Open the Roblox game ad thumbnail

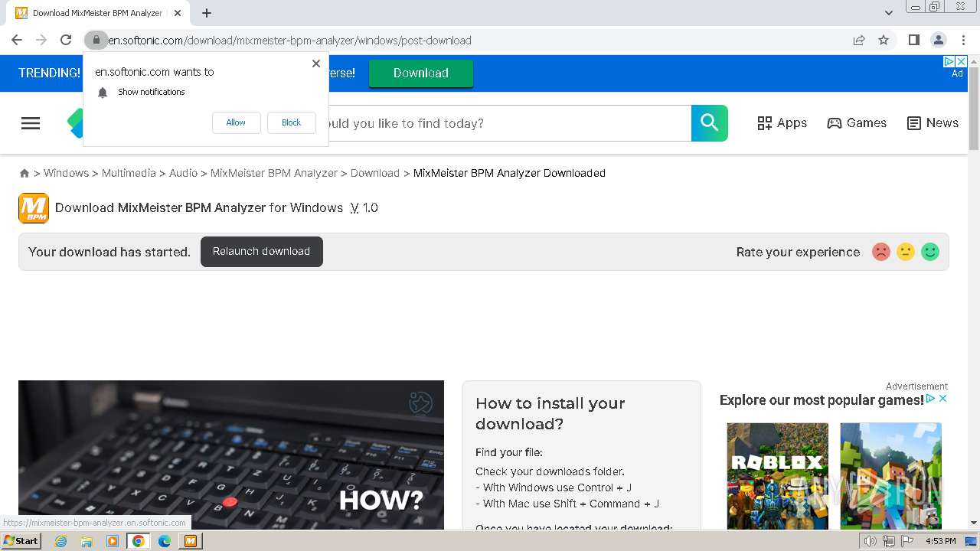tap(777, 476)
